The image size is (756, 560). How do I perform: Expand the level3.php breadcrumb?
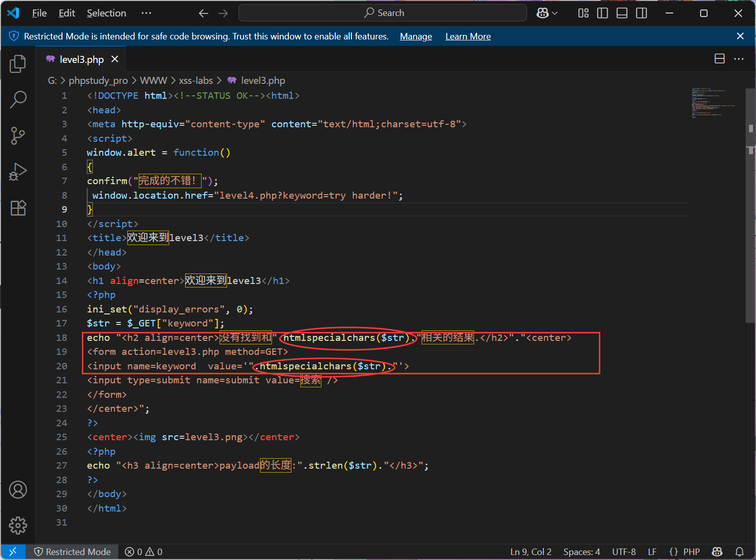(256, 80)
